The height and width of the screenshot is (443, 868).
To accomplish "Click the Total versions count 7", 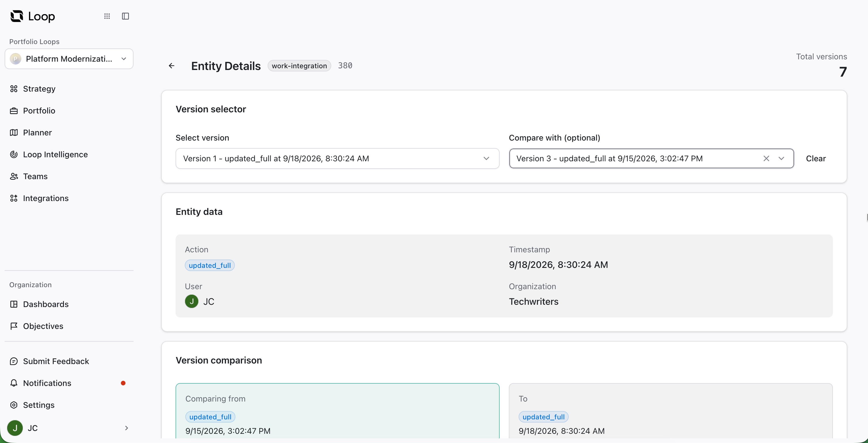I will pos(843,72).
